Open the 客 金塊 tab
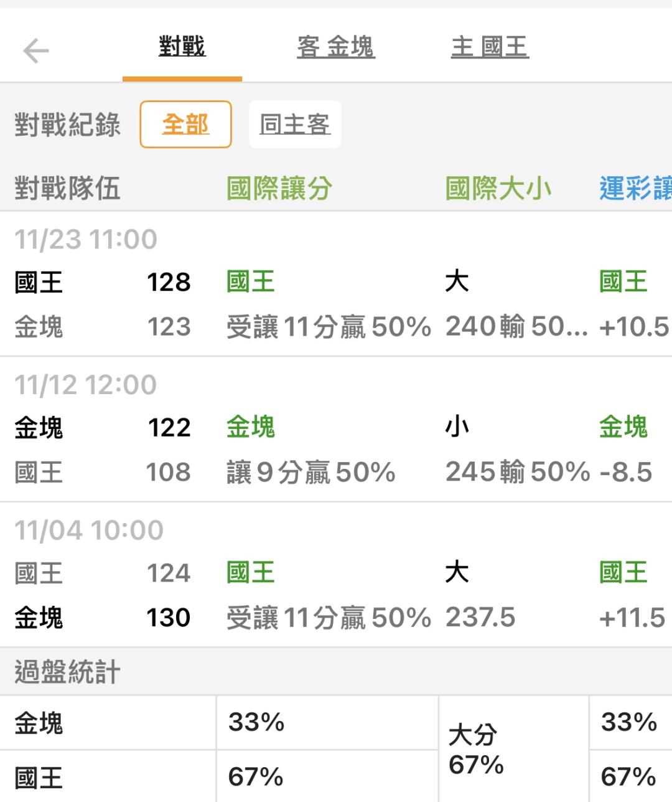The height and width of the screenshot is (802, 672). click(336, 47)
